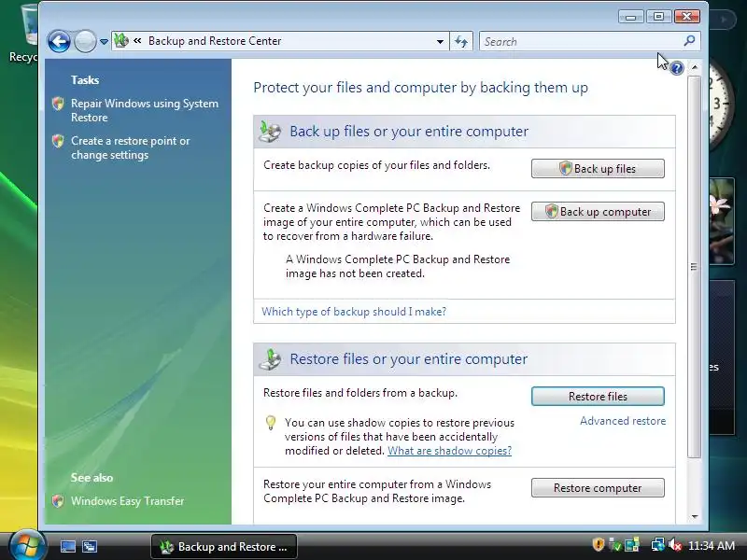Click 'Protect your files and computer' heading
Viewport: 747px width, 560px height.
tap(421, 88)
